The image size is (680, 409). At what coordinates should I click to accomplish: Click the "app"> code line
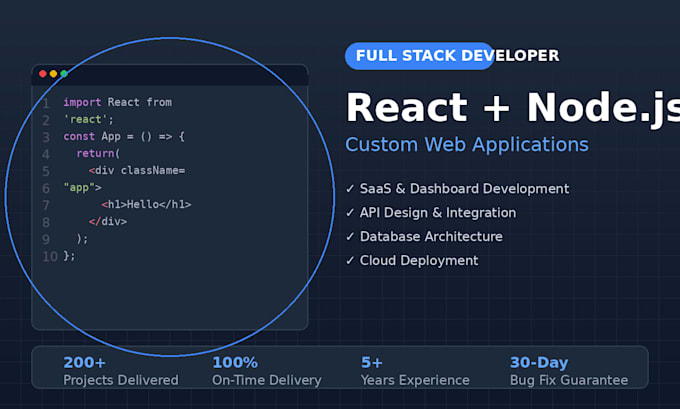[82, 187]
